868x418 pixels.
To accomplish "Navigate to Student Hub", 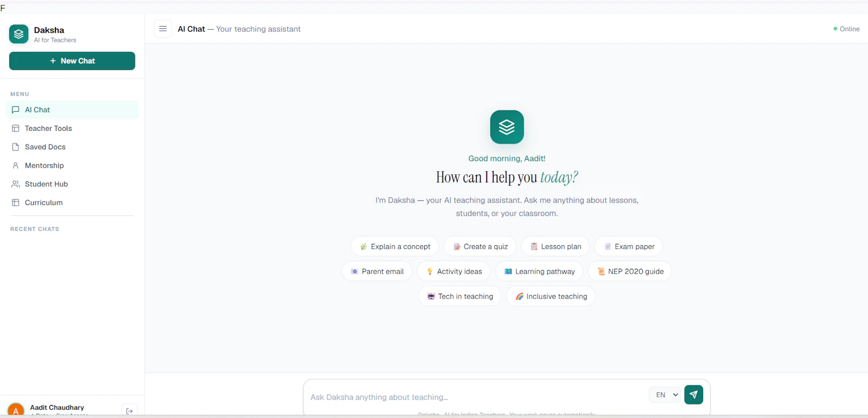I will 72,184.
